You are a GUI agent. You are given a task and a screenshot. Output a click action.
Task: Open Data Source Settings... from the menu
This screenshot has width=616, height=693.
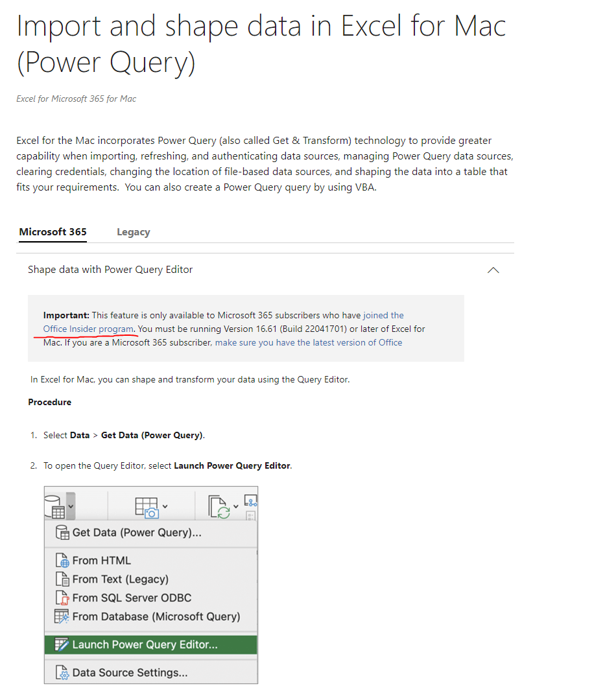(151, 673)
